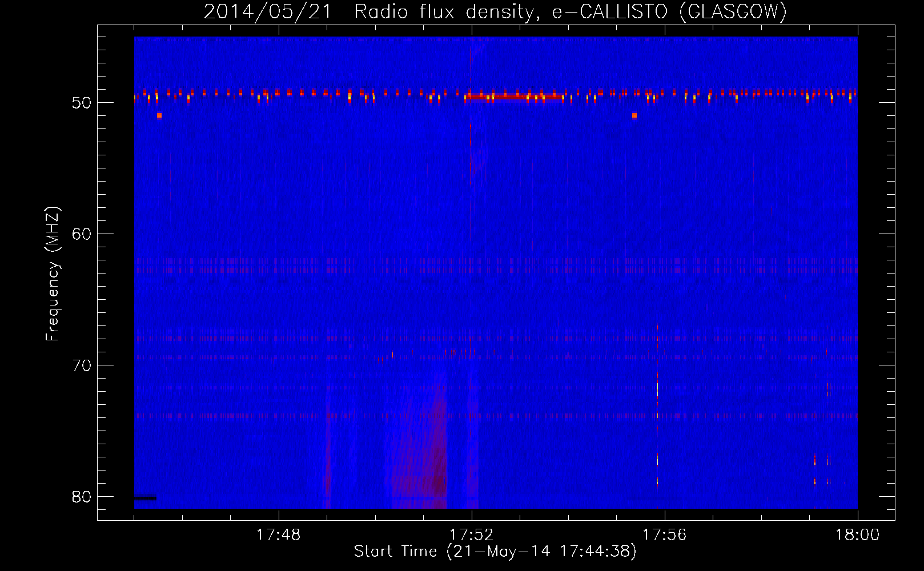Click the 17:52 time tick label

(x=471, y=535)
